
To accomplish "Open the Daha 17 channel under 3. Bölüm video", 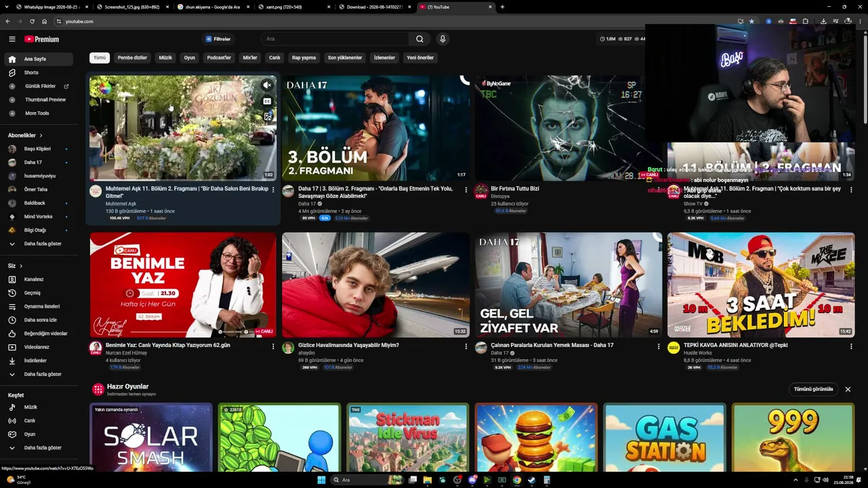I will click(x=307, y=204).
